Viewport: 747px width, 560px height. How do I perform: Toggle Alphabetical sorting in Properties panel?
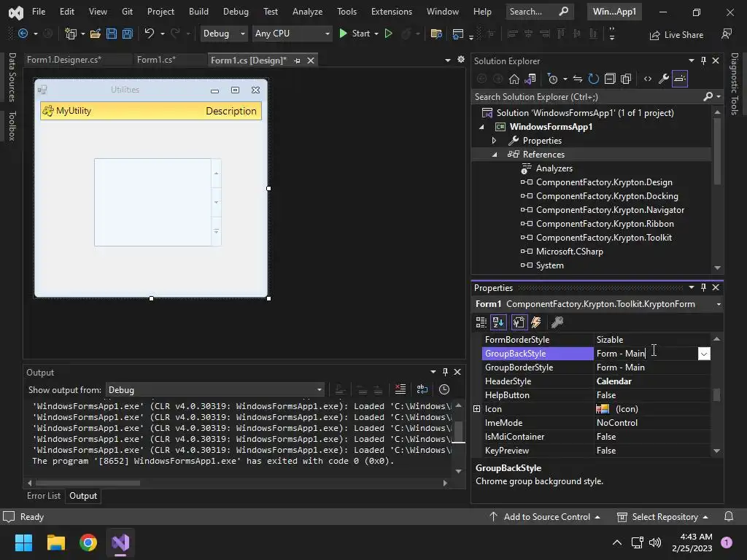click(498, 322)
